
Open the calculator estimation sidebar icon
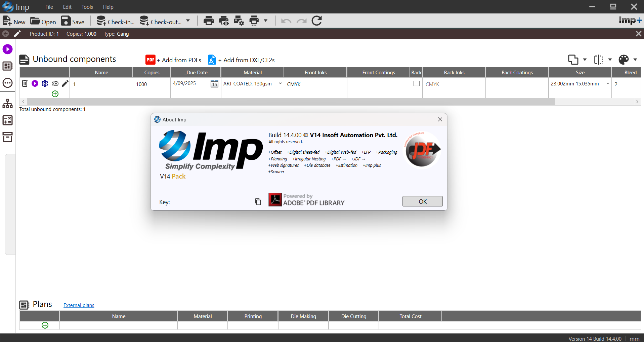pyautogui.click(x=7, y=120)
